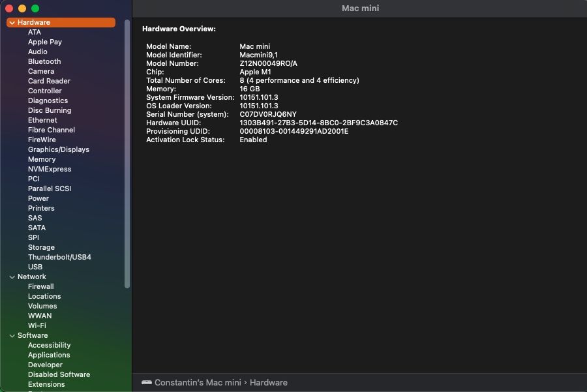The width and height of the screenshot is (587, 392).
Task: Open the Parallel SCSI entry
Action: [50, 188]
